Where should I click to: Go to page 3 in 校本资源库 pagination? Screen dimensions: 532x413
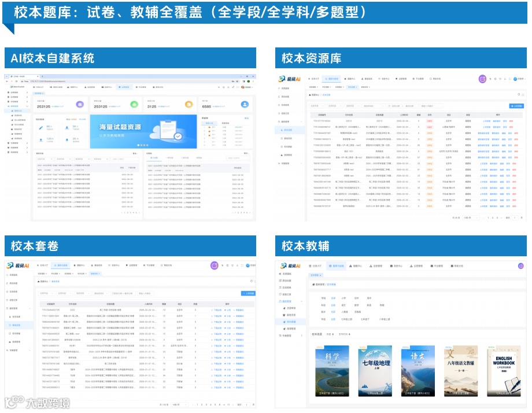(x=497, y=217)
